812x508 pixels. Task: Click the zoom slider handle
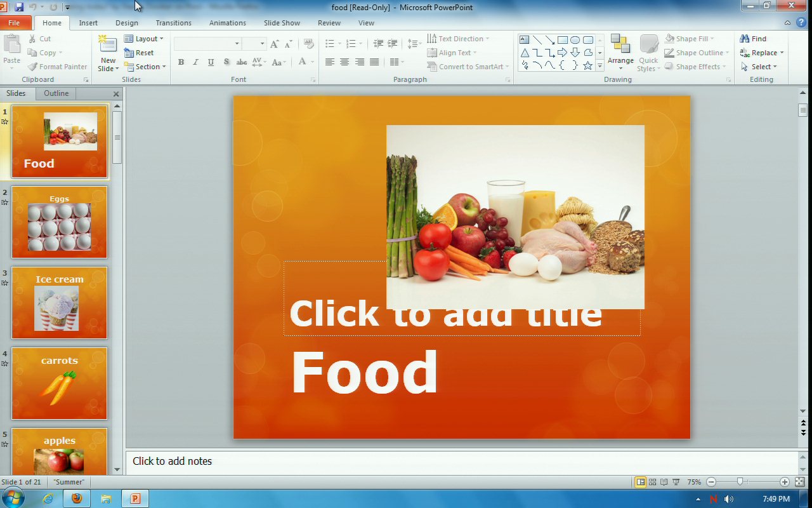click(x=740, y=482)
